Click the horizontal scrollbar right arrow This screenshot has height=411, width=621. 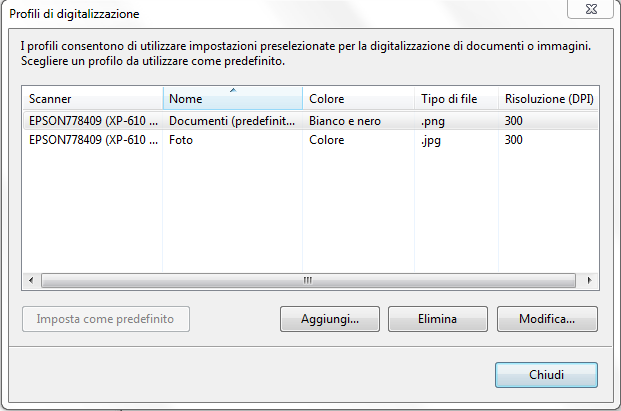[591, 281]
